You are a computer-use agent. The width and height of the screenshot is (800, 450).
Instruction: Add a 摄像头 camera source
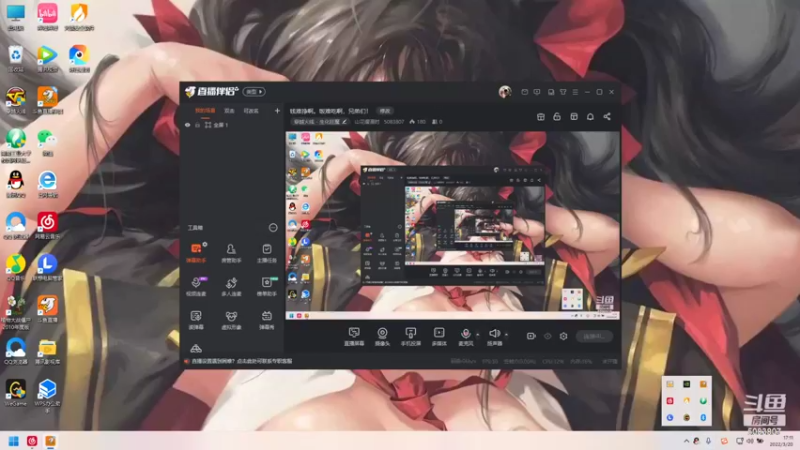pyautogui.click(x=382, y=337)
